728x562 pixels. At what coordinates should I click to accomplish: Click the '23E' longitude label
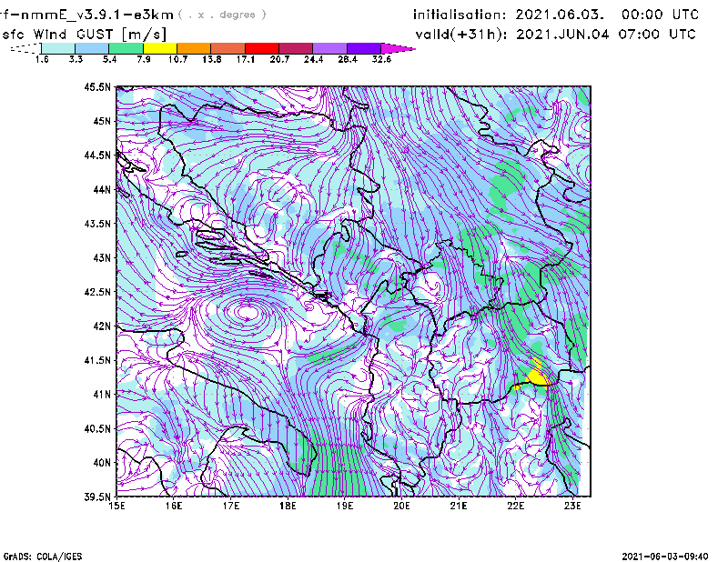pyautogui.click(x=572, y=506)
